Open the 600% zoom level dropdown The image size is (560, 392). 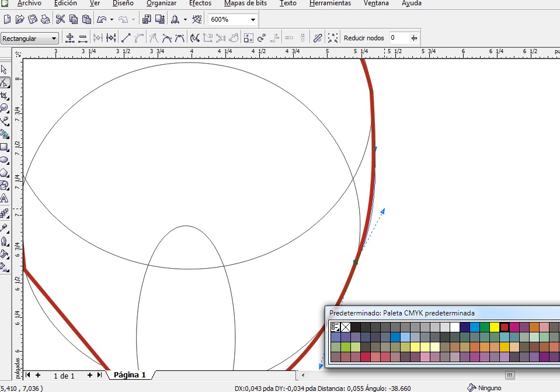coord(253,19)
